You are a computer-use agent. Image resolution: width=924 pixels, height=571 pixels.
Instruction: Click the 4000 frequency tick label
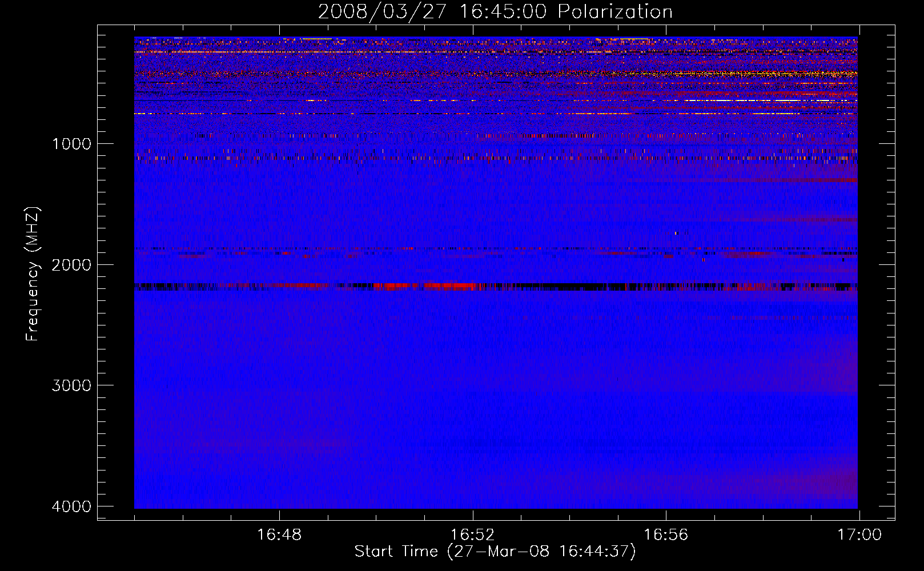[71, 506]
